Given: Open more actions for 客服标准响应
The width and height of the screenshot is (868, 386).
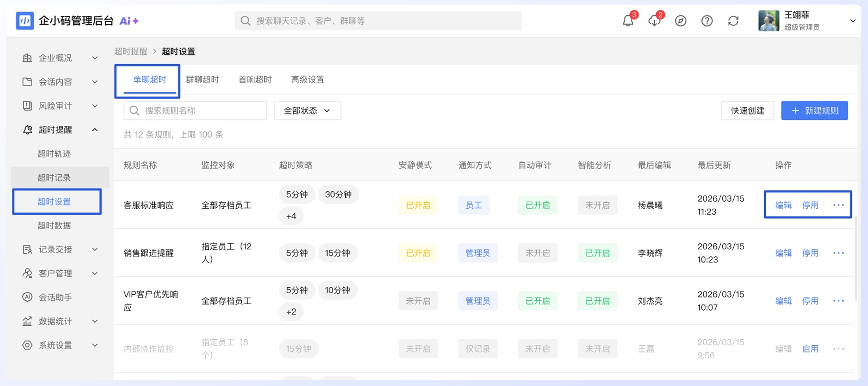Looking at the screenshot, I should (838, 205).
